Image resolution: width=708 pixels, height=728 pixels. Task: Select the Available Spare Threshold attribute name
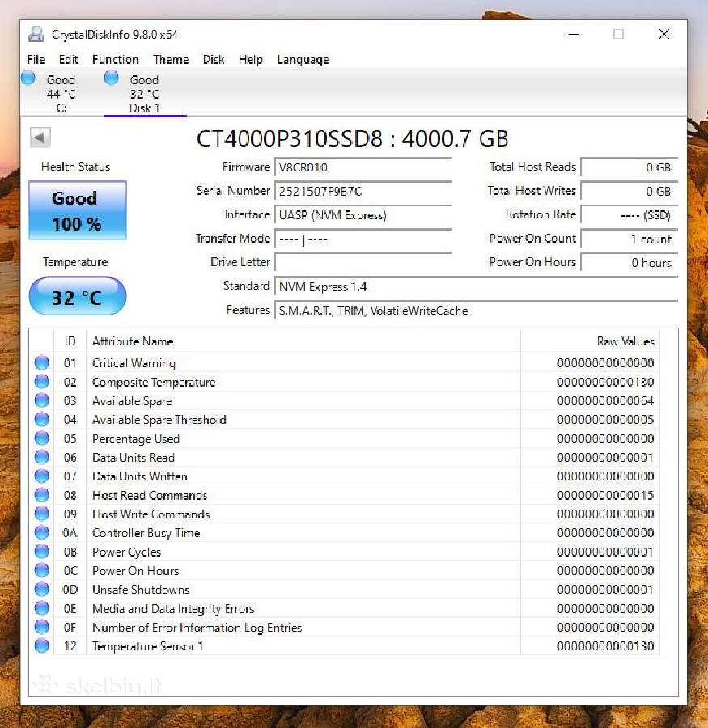point(159,420)
